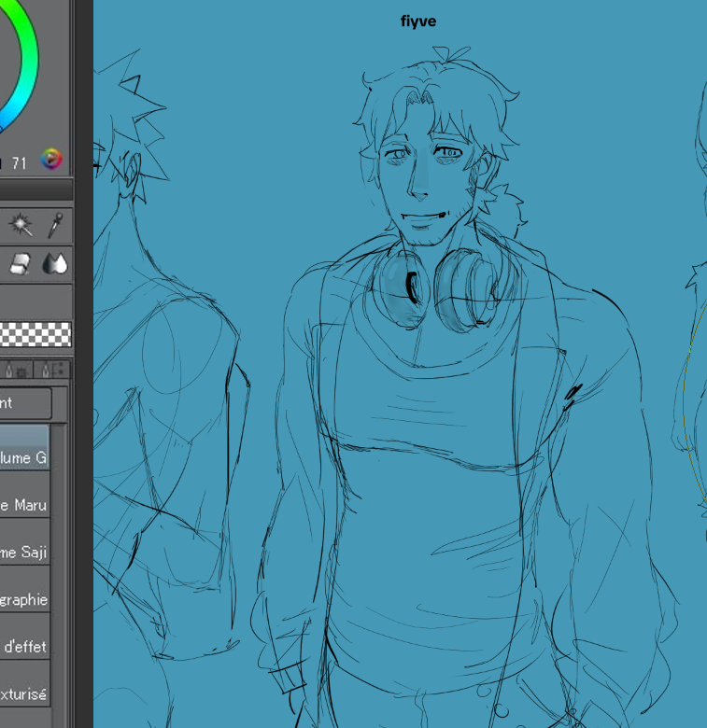Select the sub tool ending 'xturisé'

[24, 684]
